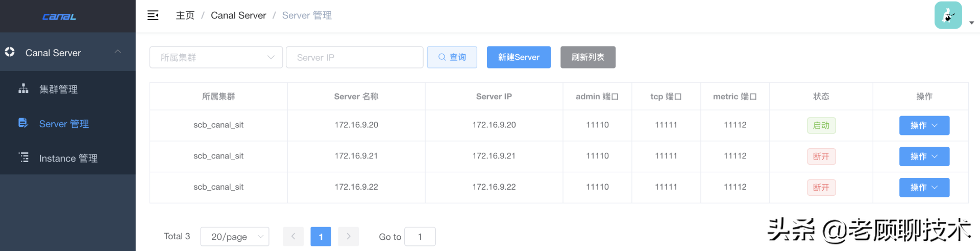Click the metric 端口 column header

tap(735, 97)
